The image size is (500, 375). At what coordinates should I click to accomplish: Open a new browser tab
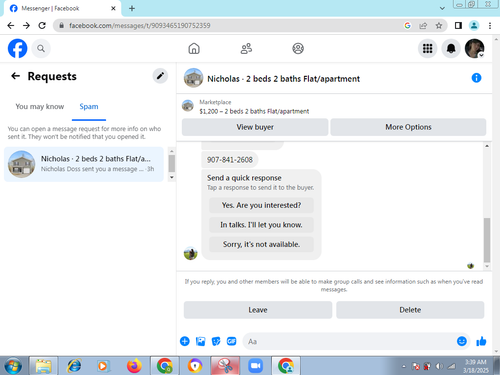132,9
